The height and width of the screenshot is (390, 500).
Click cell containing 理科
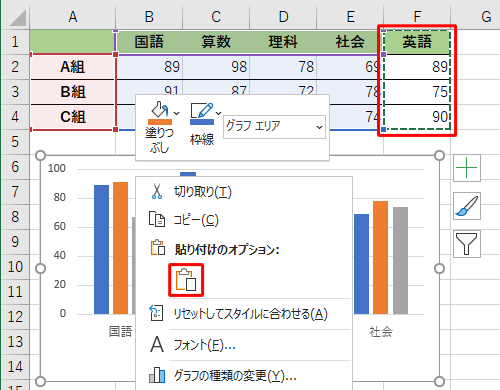click(x=283, y=42)
